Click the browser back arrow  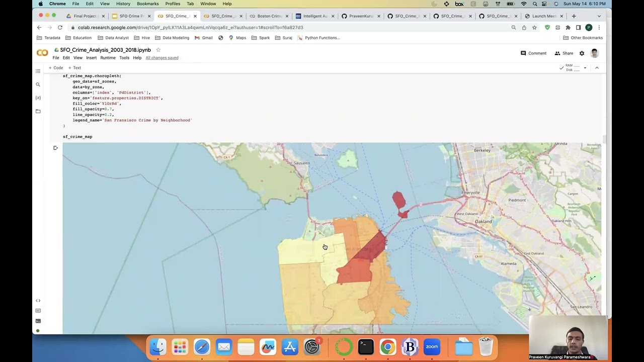39,28
